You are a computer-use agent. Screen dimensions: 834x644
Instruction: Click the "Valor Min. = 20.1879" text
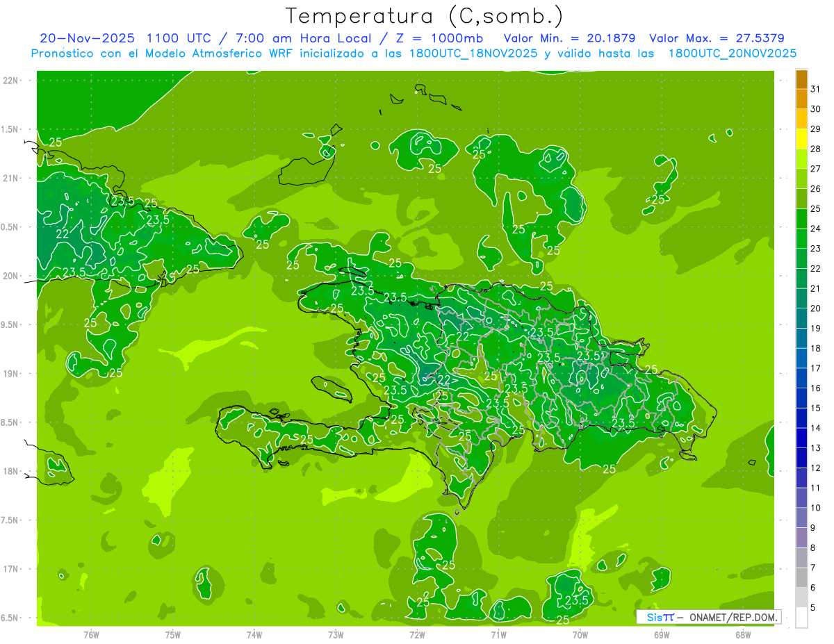coord(569,38)
